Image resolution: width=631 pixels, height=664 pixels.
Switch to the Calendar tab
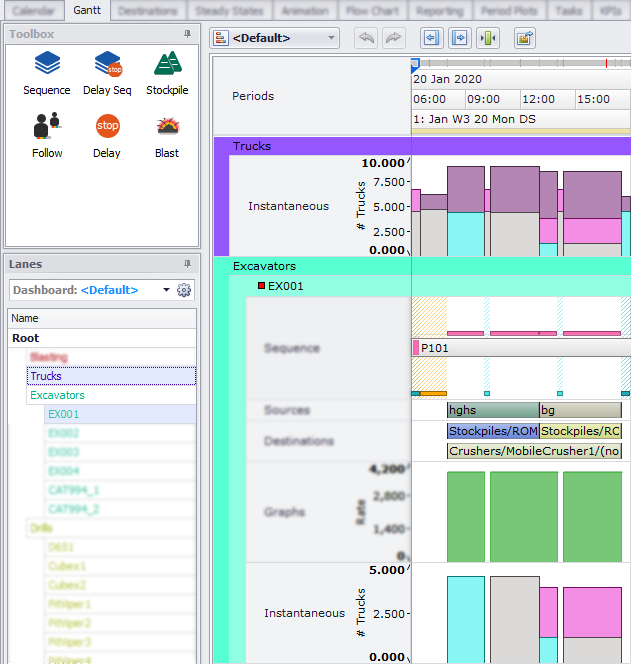34,10
